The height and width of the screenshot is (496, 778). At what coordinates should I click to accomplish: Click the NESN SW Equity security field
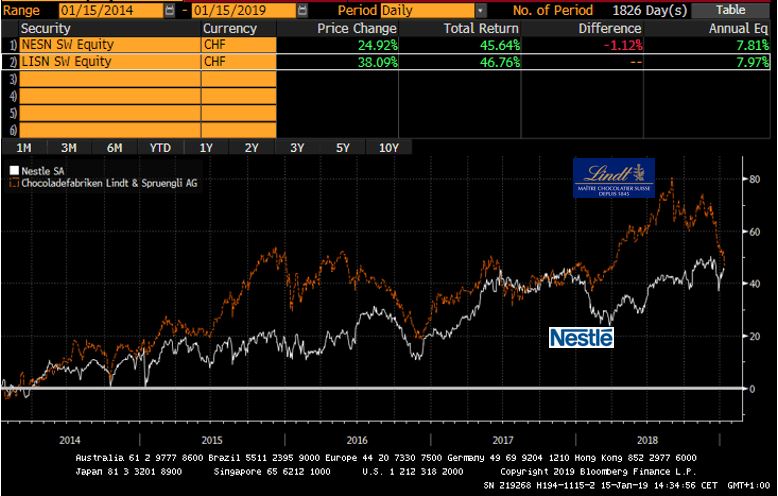point(110,45)
